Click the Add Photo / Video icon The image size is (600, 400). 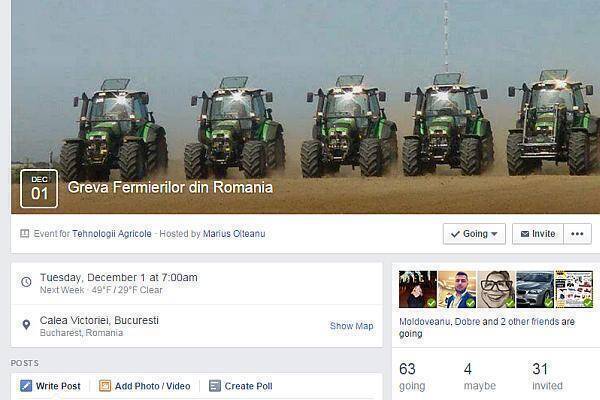pyautogui.click(x=105, y=385)
